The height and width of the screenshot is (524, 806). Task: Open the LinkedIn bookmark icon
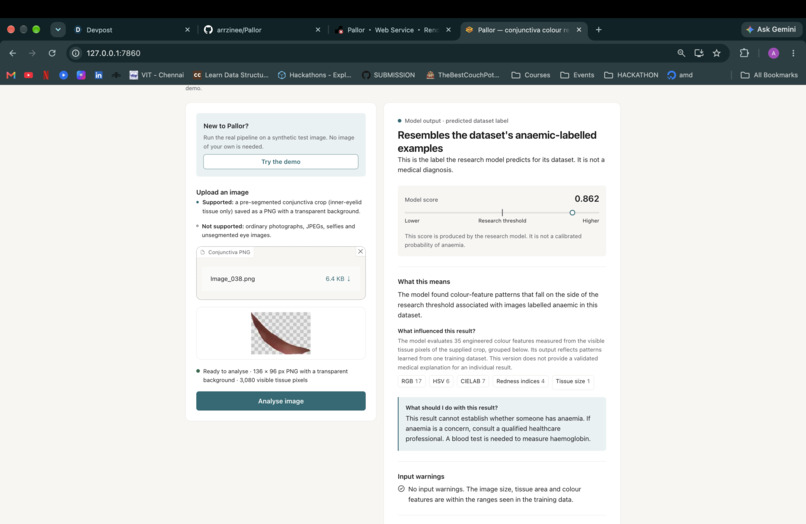(x=98, y=75)
